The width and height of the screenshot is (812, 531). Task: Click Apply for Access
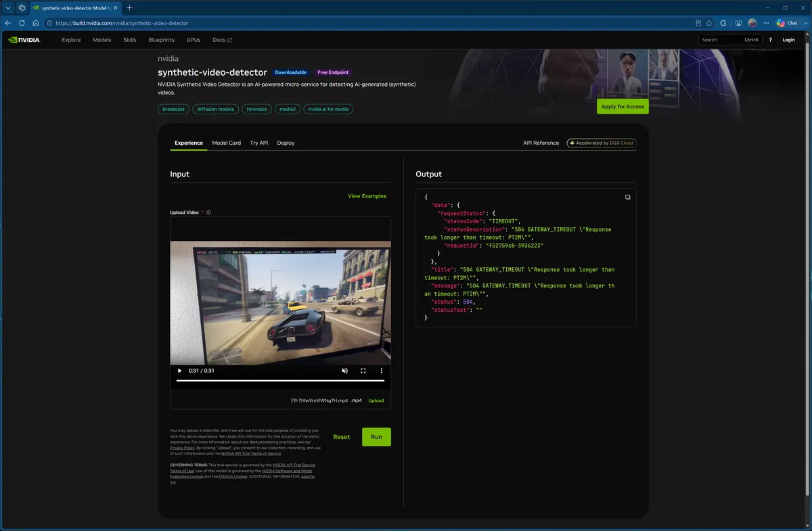623,107
